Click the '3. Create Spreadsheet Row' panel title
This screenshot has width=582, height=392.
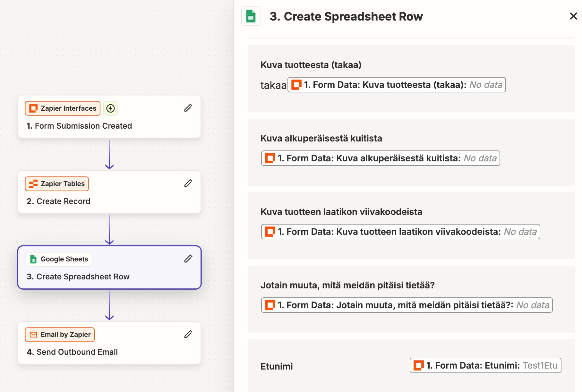tap(346, 17)
